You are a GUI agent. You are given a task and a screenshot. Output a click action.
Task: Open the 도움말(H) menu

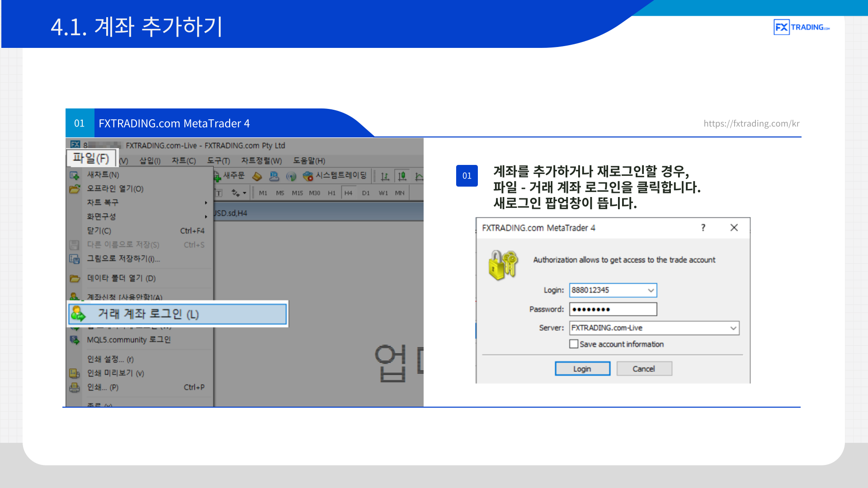(x=309, y=161)
